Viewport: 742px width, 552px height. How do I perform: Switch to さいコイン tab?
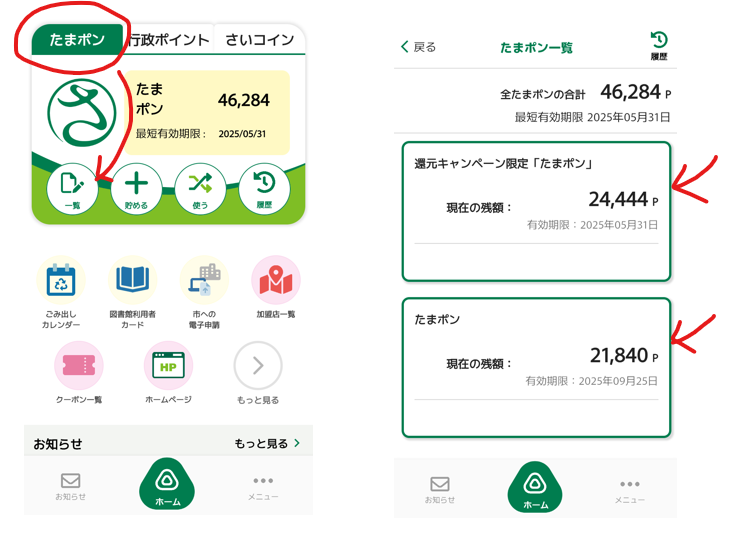click(259, 40)
